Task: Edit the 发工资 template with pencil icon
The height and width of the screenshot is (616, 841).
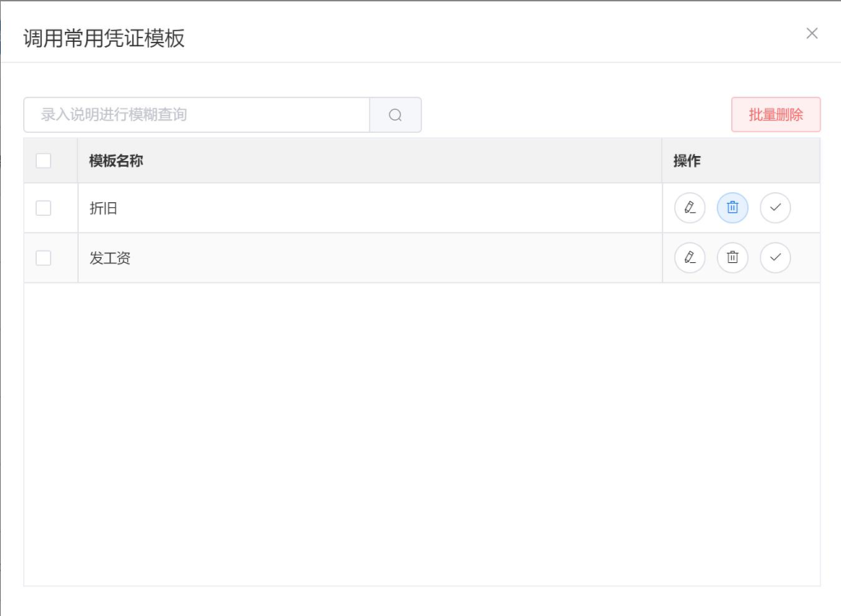Action: 689,258
